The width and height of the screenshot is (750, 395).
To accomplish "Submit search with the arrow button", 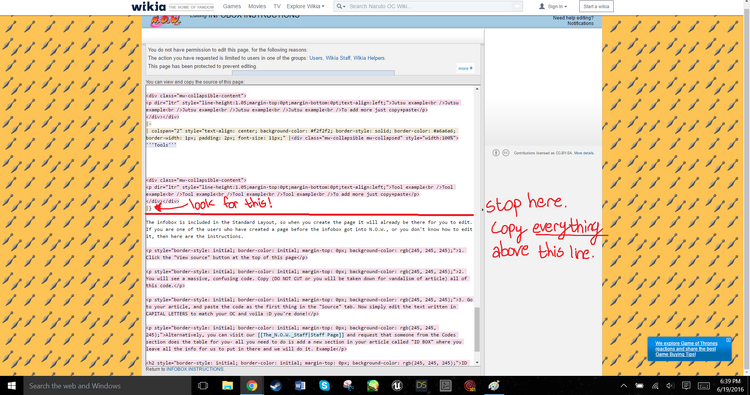I will pyautogui.click(x=517, y=6).
